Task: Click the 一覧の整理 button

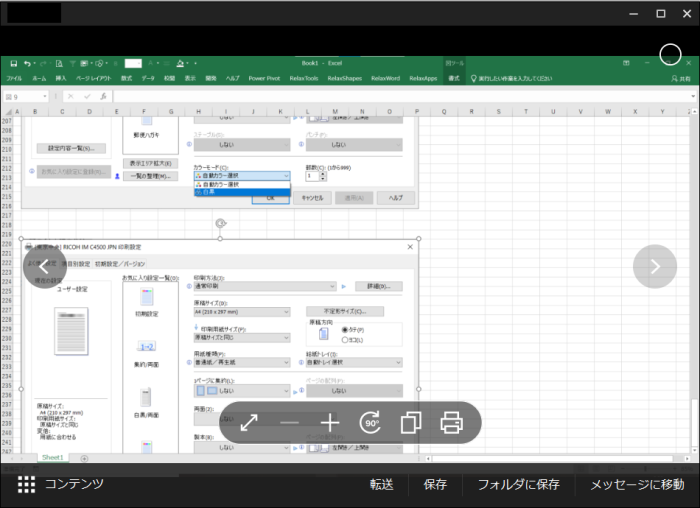Action: tap(150, 176)
